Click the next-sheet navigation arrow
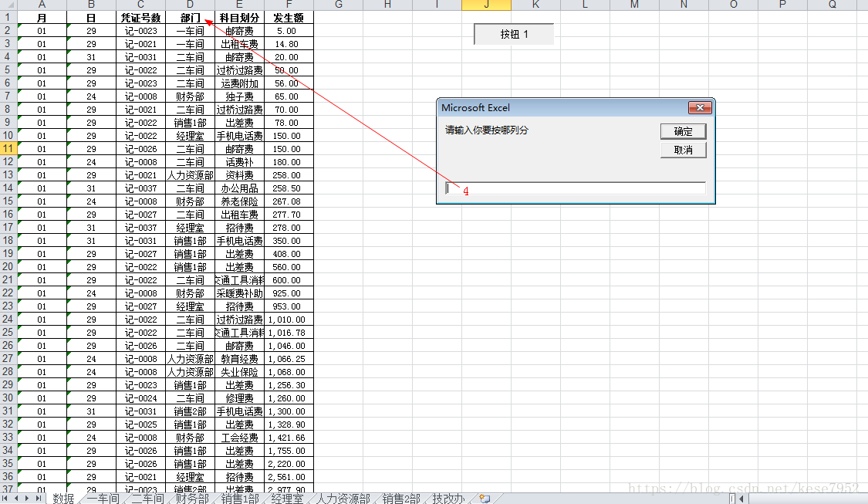This screenshot has height=504, width=868. (29, 498)
